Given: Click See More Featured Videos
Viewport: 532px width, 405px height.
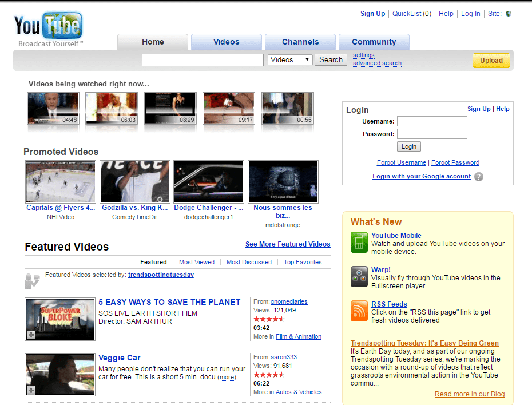Looking at the screenshot, I should pyautogui.click(x=288, y=244).
